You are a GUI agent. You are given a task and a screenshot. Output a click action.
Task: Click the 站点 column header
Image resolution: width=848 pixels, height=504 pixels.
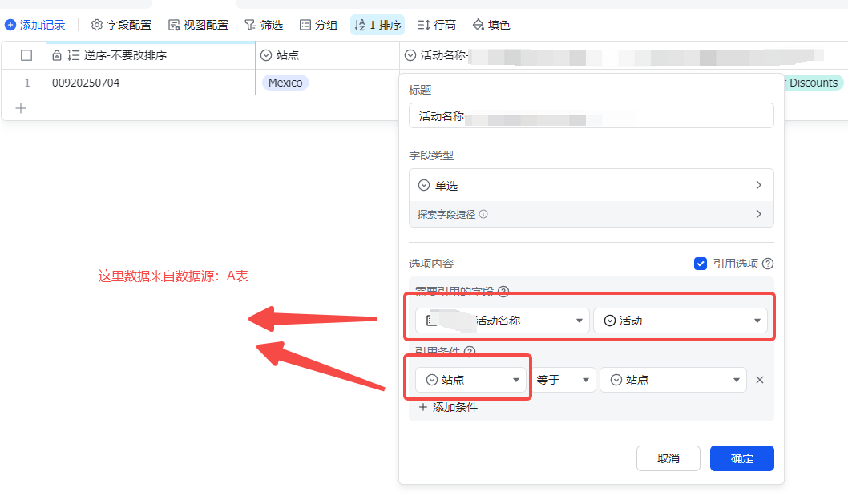(x=327, y=55)
